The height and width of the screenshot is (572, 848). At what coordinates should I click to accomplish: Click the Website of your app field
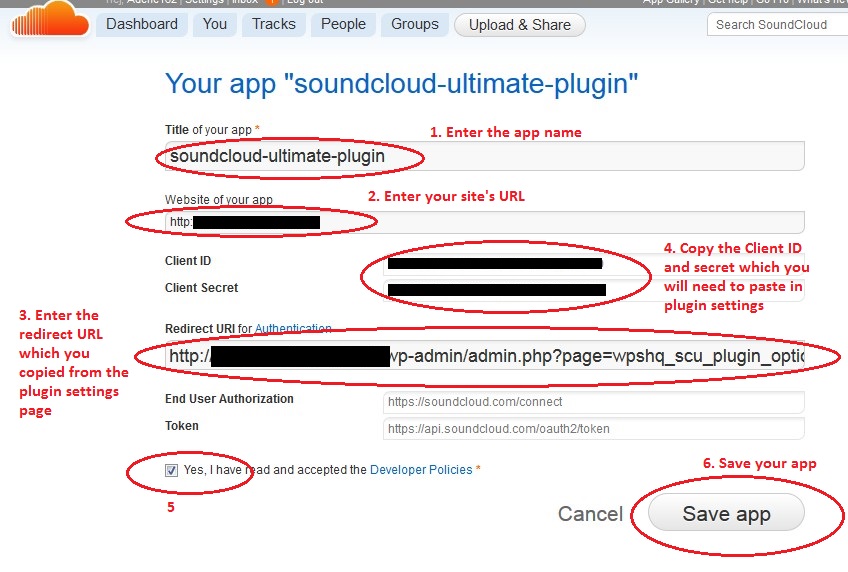pos(485,222)
